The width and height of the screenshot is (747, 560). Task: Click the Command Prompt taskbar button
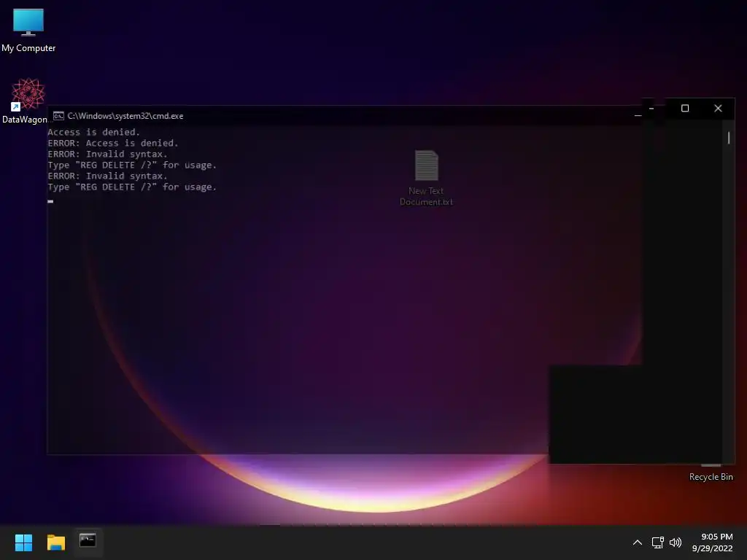(x=88, y=542)
